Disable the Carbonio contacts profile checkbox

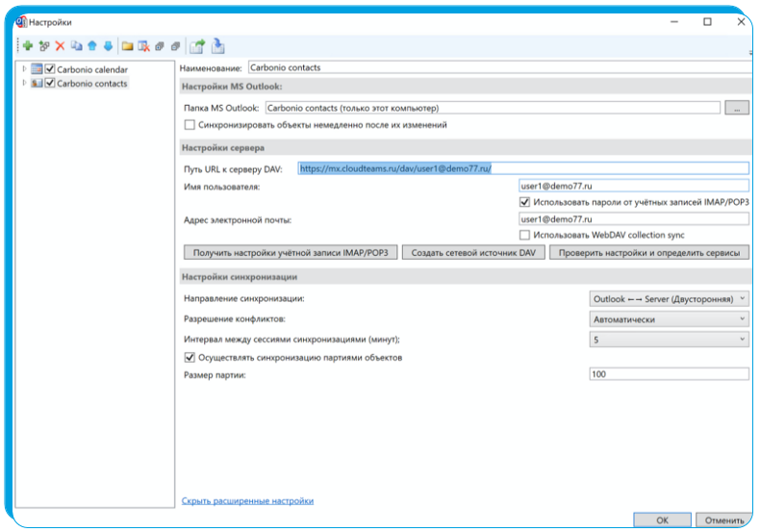point(50,84)
